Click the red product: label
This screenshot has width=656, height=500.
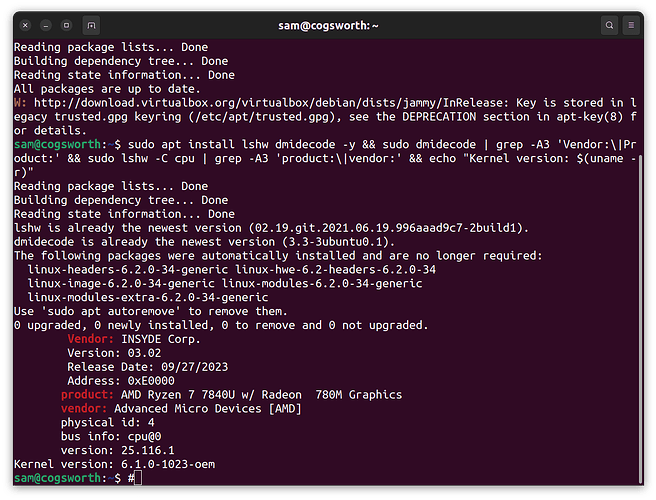click(87, 395)
